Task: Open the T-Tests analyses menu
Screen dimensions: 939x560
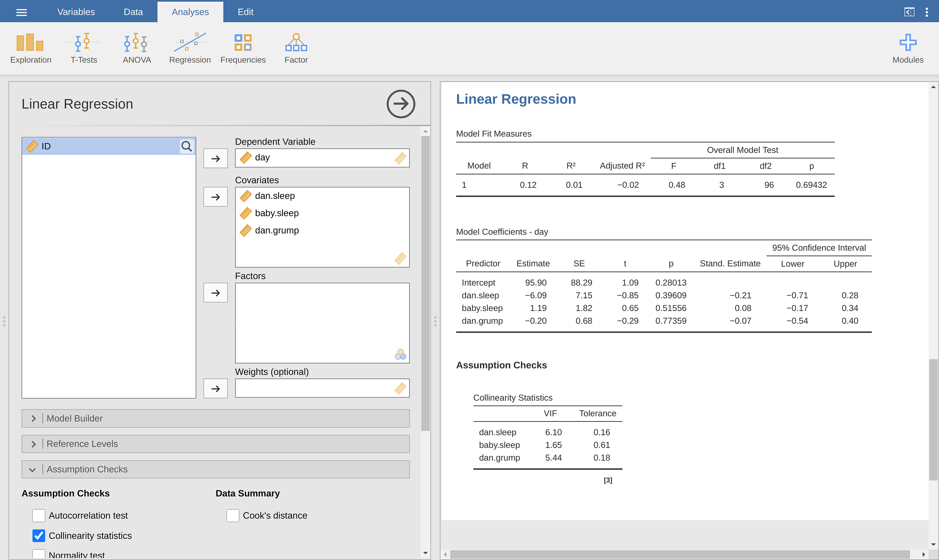Action: tap(83, 48)
